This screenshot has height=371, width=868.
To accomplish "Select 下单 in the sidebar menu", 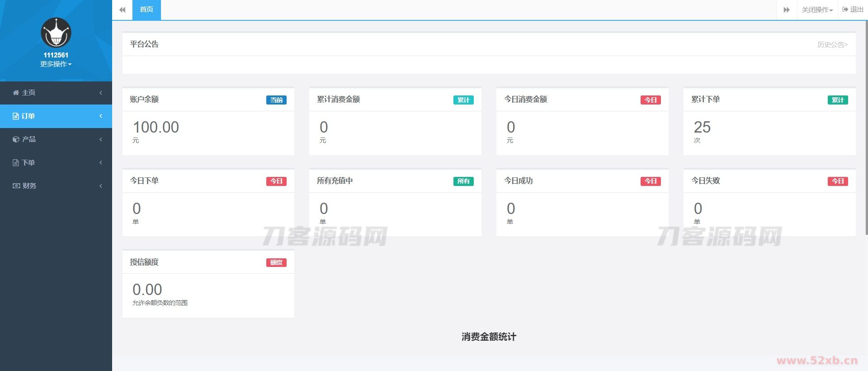I will pos(28,163).
